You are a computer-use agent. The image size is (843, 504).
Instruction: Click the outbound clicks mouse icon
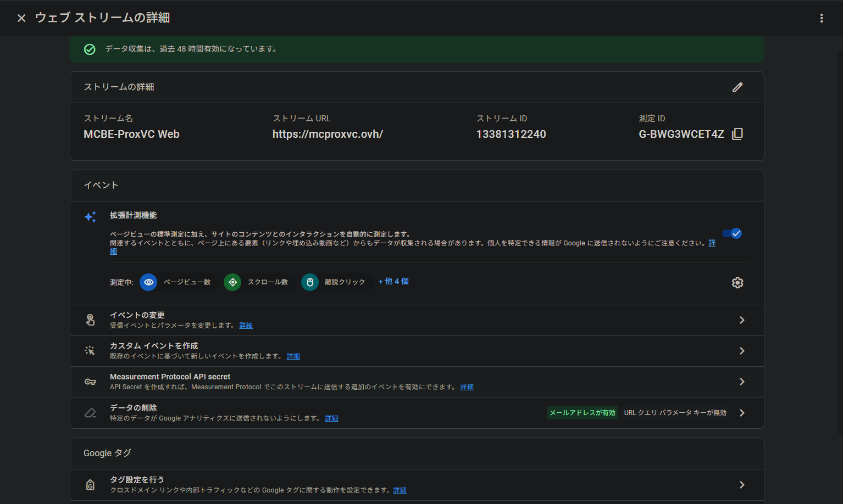tap(310, 282)
